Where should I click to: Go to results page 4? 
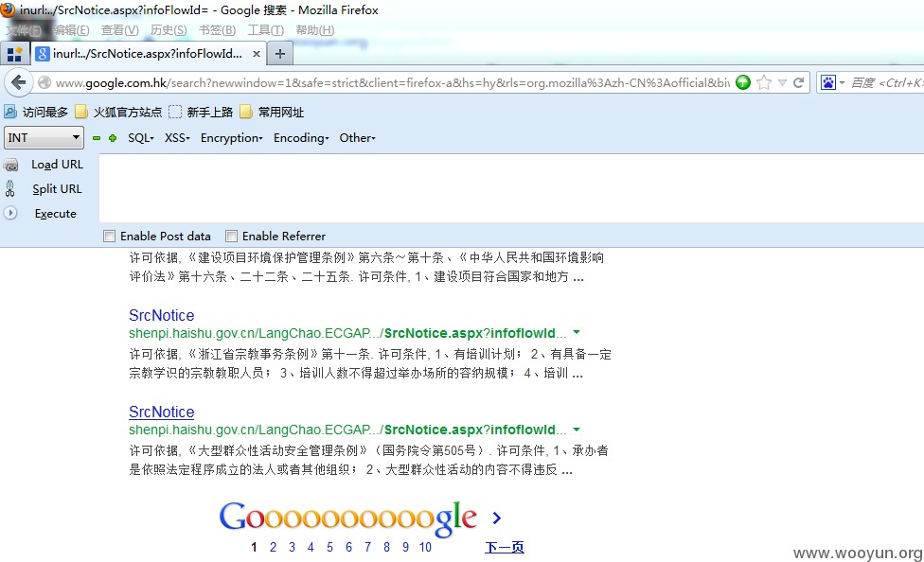pos(311,547)
